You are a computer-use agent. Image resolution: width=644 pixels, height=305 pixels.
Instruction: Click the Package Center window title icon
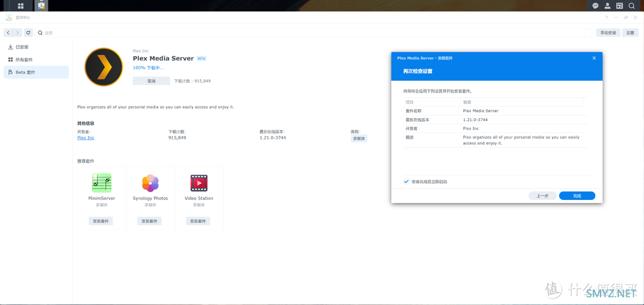point(8,18)
